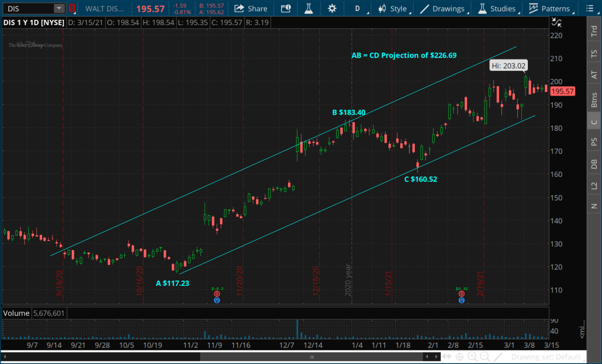Open the PS sidebar tab

(594, 143)
